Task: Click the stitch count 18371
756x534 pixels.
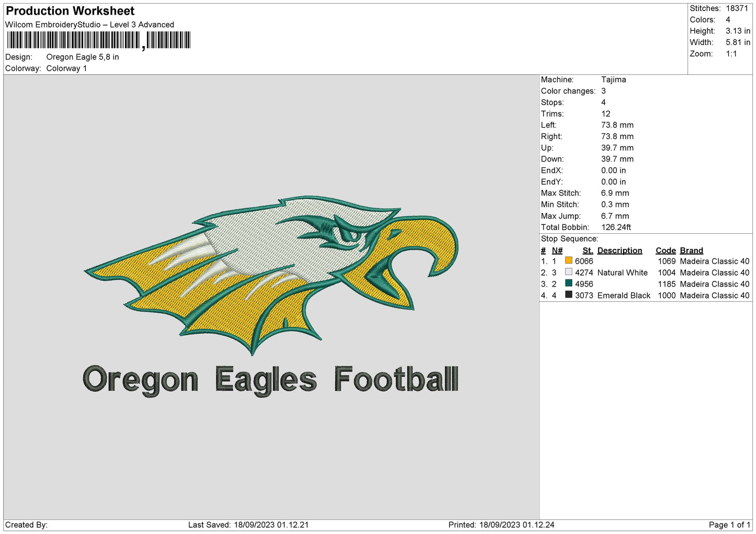Action: [737, 8]
